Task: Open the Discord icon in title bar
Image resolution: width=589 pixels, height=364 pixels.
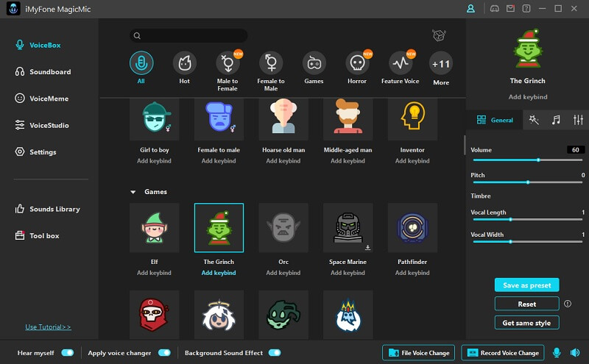Action: 495,9
